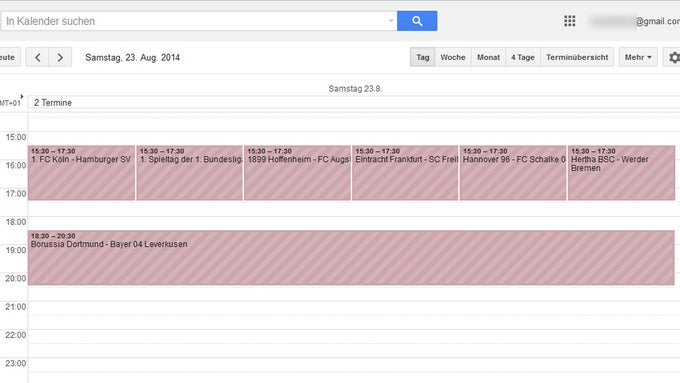Switch to the 4 Tage view
The width and height of the screenshot is (680, 383).
[523, 57]
